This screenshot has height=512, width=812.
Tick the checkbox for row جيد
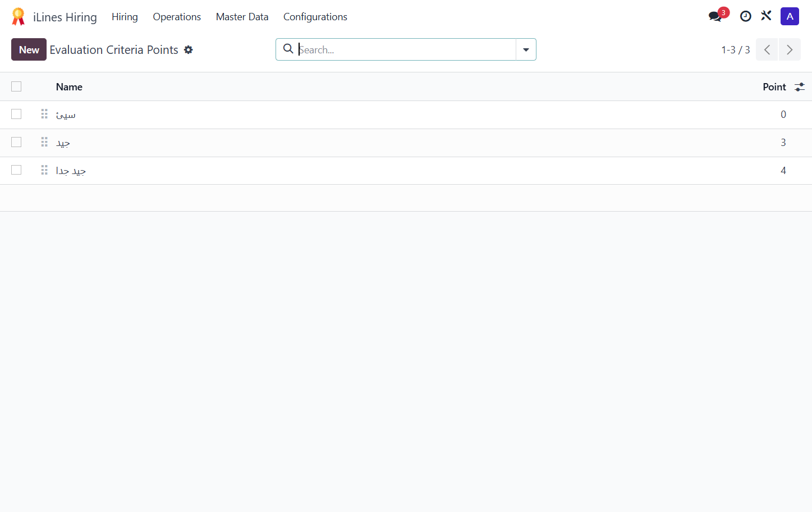[x=16, y=142]
